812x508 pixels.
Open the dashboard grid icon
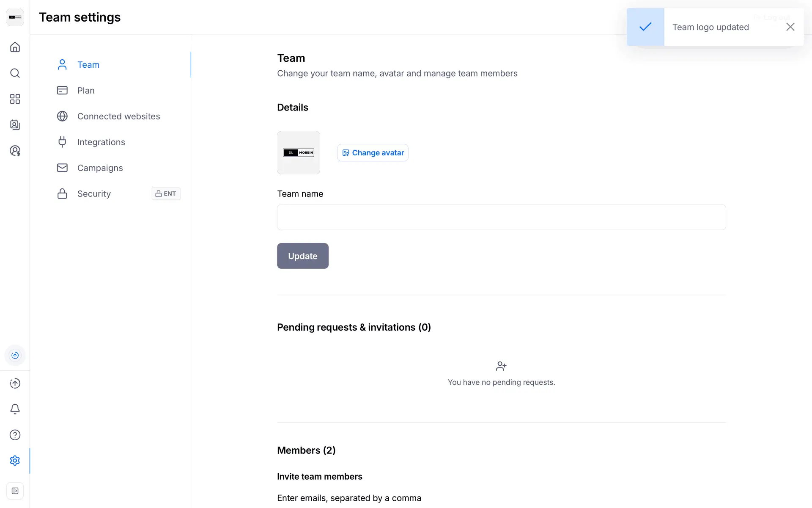coord(15,99)
